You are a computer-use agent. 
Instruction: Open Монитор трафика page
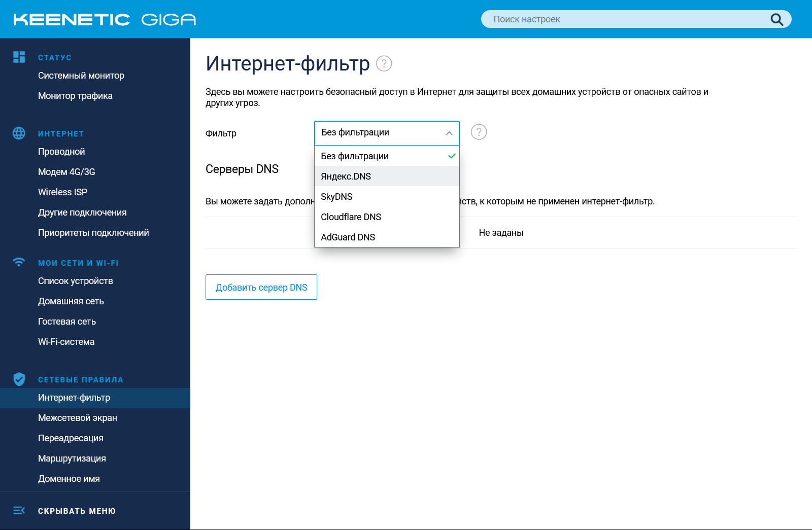[x=75, y=96]
